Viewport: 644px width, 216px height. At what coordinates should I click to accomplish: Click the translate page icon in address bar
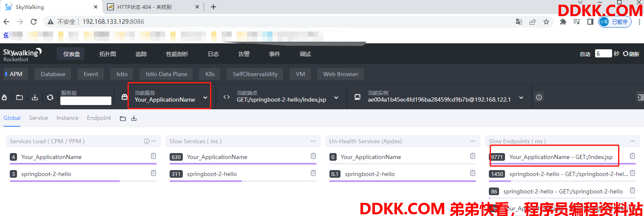519,22
